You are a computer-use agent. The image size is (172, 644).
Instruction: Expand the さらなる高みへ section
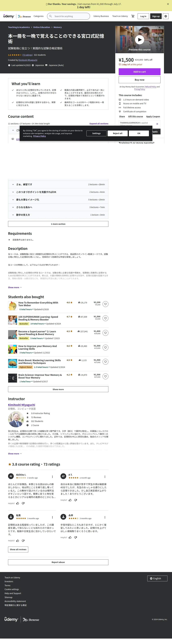(58, 207)
